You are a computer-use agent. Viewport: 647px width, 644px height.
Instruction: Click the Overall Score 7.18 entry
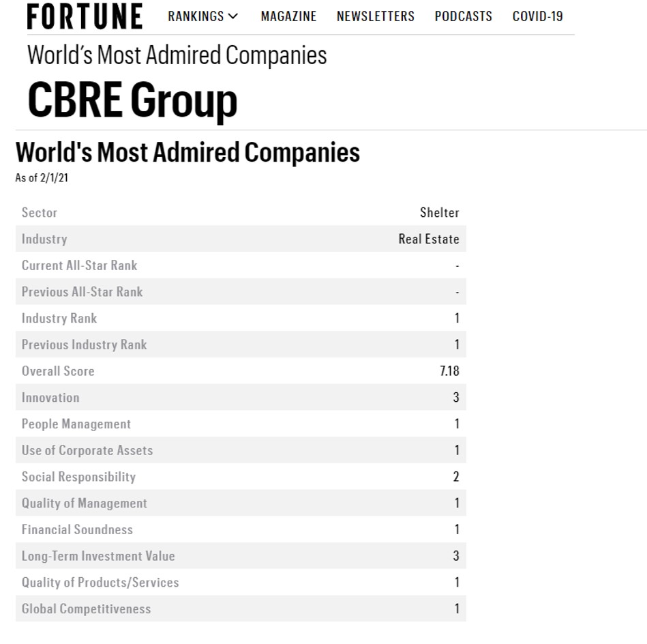[x=451, y=370]
